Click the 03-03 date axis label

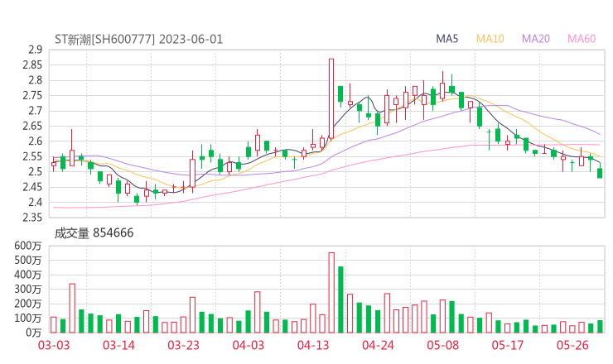(x=54, y=345)
